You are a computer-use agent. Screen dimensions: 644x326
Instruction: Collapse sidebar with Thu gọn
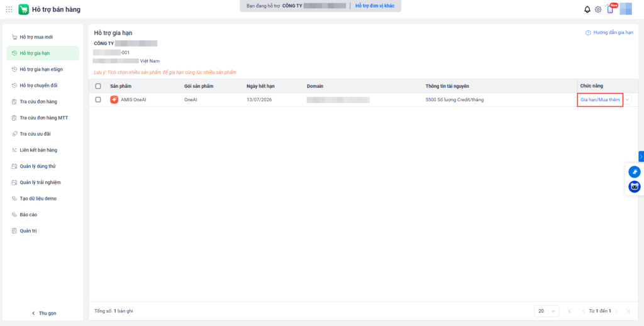[x=44, y=313]
